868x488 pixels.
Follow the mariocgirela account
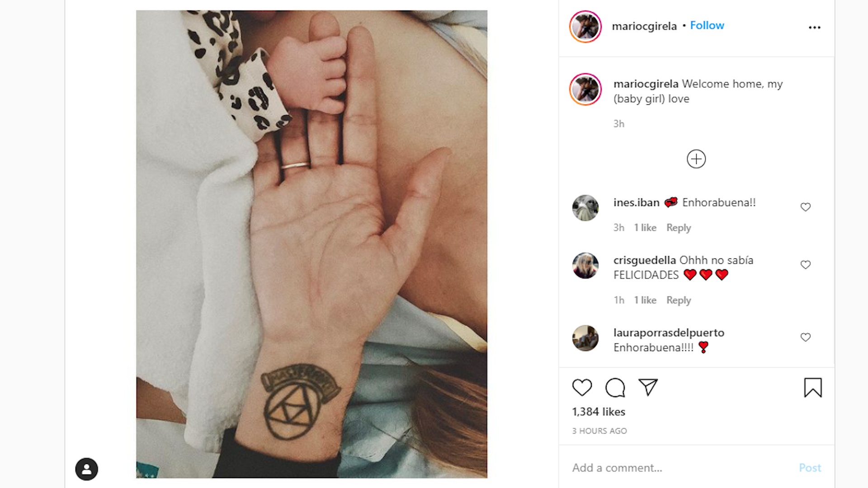pos(707,25)
